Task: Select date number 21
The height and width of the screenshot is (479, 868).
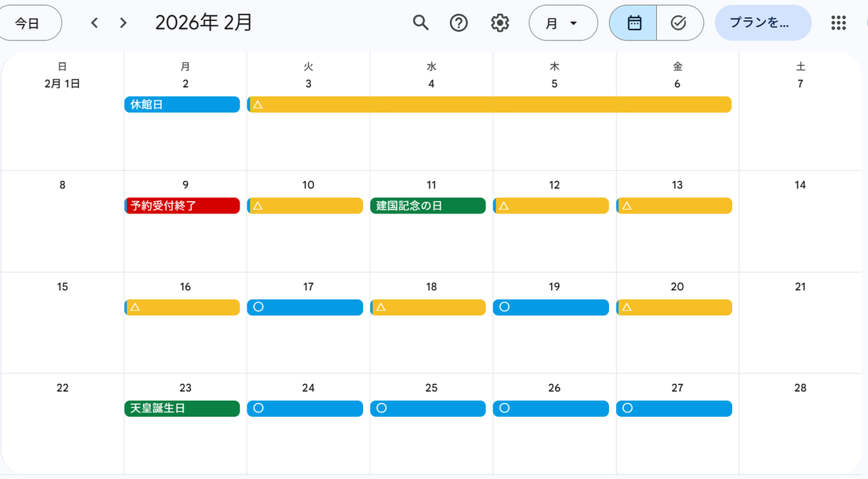Action: pyautogui.click(x=800, y=287)
